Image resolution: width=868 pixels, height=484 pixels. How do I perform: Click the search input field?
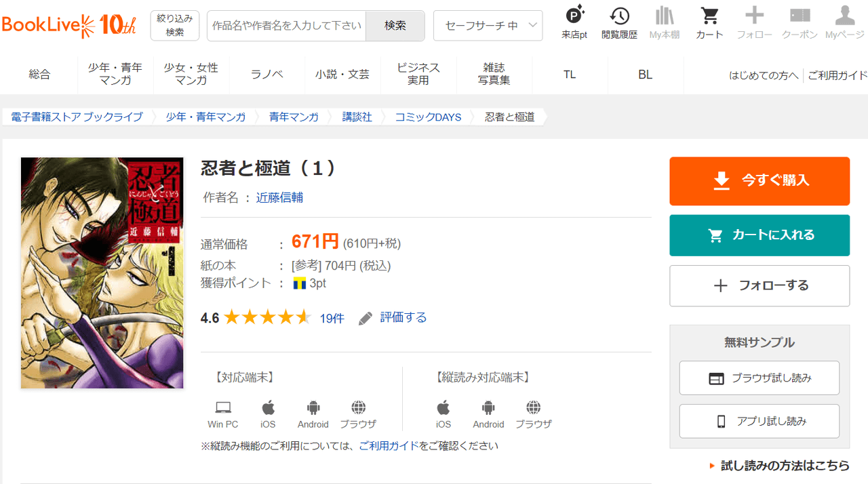[286, 26]
